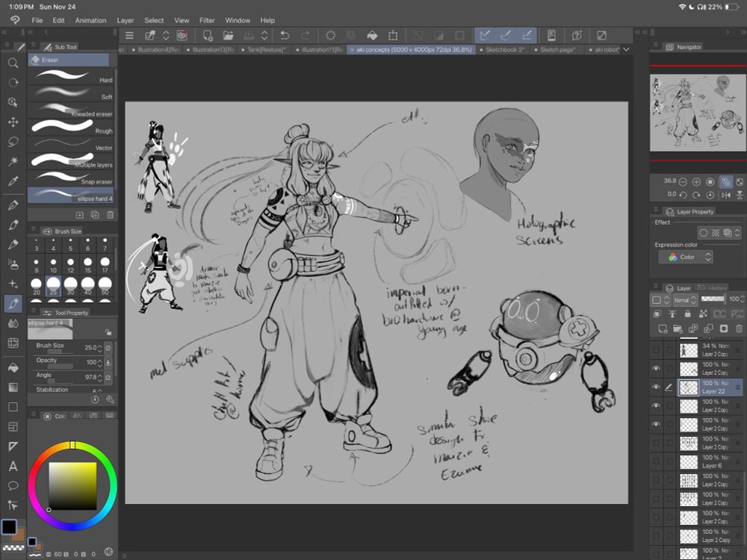Select the Snap eraser sub tool

click(72, 179)
